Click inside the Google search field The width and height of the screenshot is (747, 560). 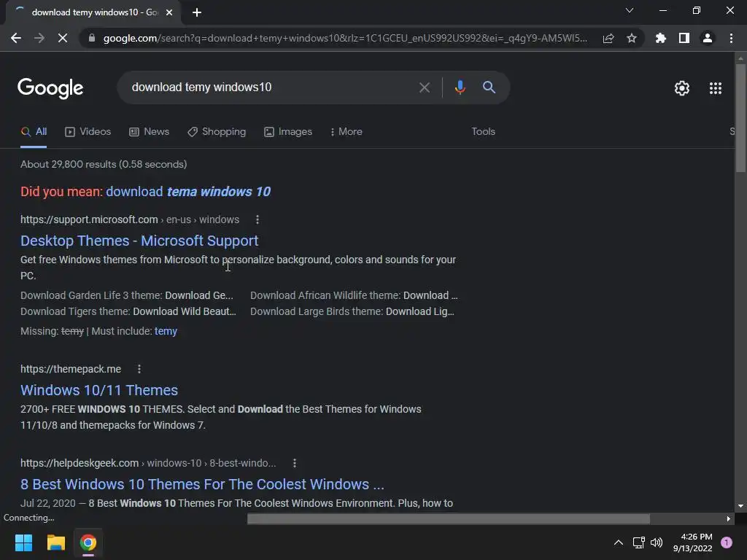pyautogui.click(x=271, y=87)
